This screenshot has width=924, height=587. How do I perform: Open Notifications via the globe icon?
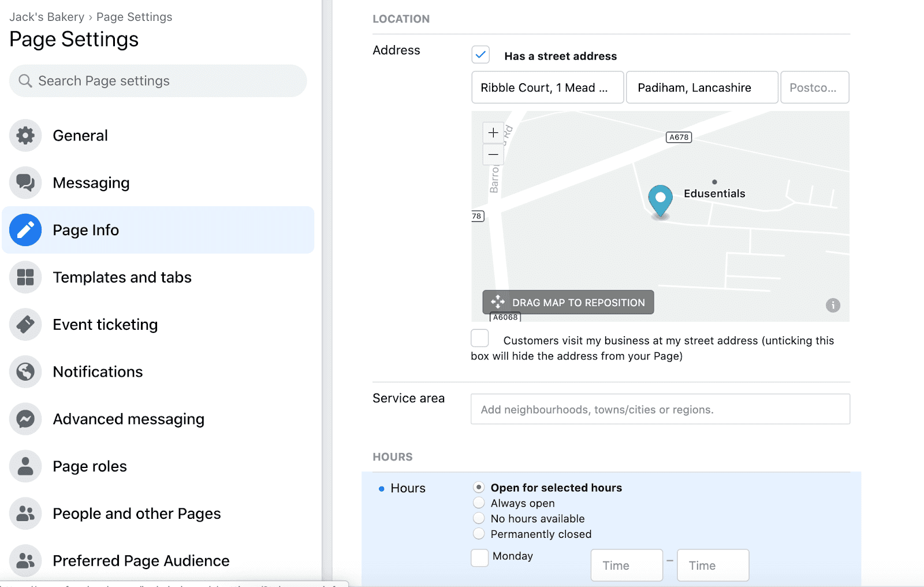click(x=25, y=371)
